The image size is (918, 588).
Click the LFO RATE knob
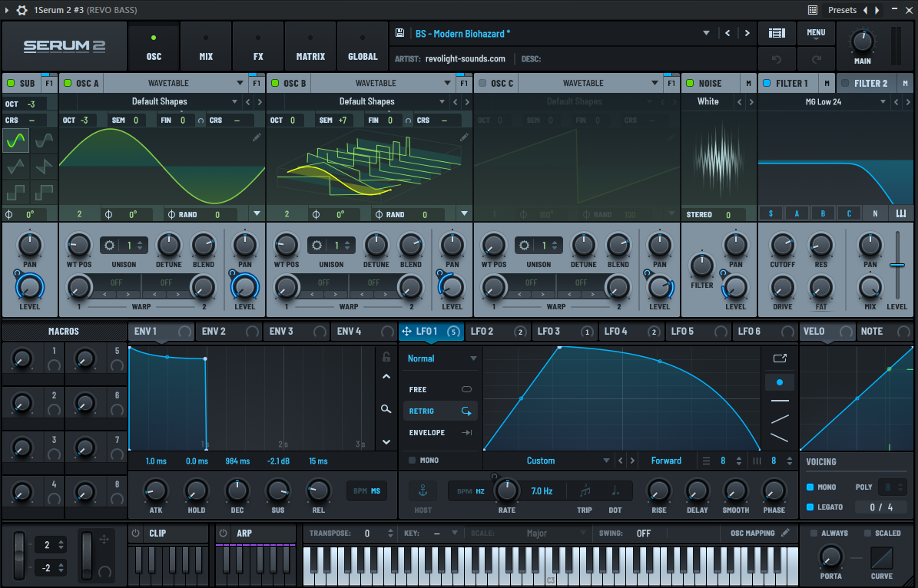coord(506,491)
